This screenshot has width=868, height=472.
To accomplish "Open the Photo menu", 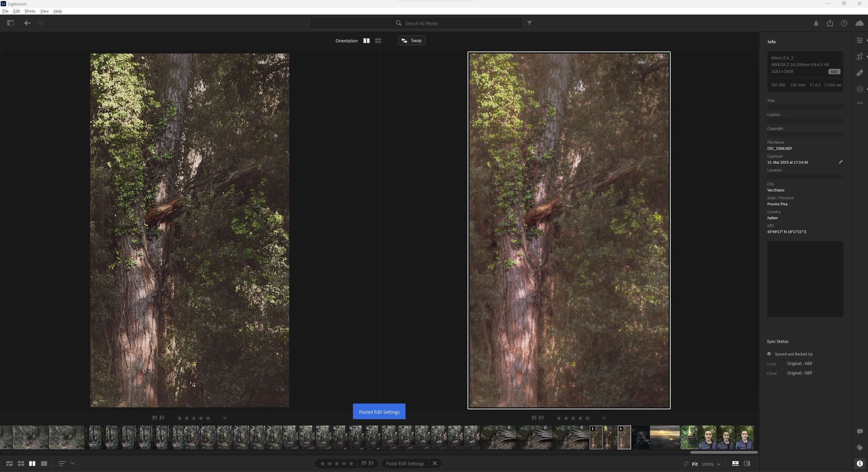I will (30, 11).
